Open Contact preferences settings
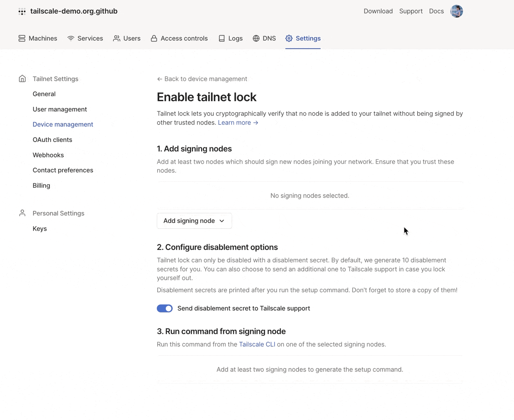The image size is (514, 420). click(x=63, y=170)
